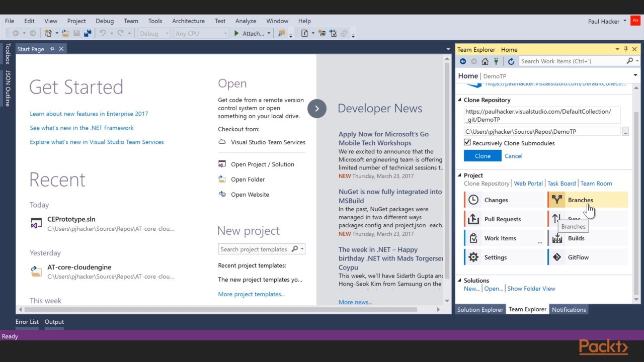Viewport: 644px width, 362px height.
Task: Open the Any CPU platform dropdown
Action: click(x=201, y=33)
